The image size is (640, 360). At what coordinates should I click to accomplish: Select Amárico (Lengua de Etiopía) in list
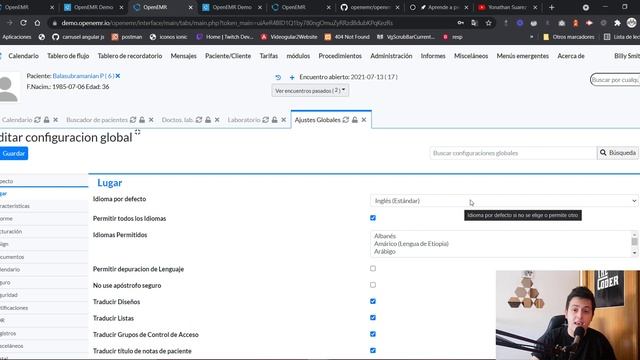411,244
